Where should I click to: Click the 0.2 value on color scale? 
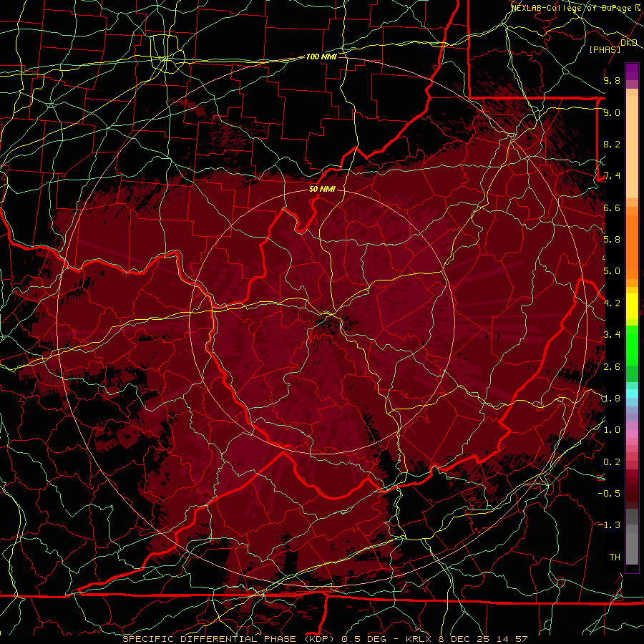(612, 462)
